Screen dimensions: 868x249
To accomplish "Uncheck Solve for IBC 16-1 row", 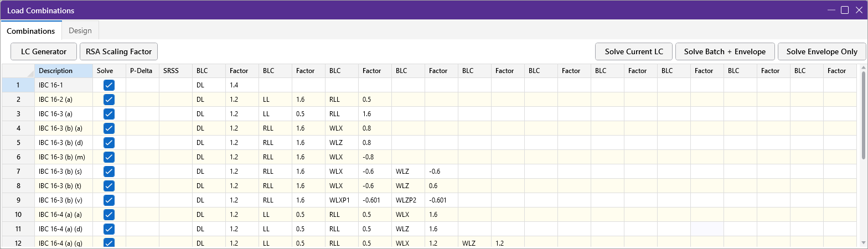I will [109, 85].
